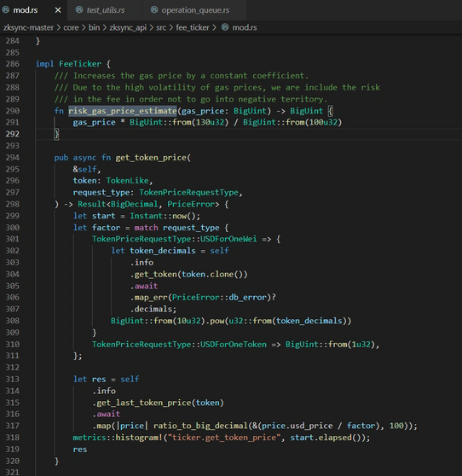Select the bin breadcrumb segment
This screenshot has height=476, width=462.
pyautogui.click(x=94, y=27)
